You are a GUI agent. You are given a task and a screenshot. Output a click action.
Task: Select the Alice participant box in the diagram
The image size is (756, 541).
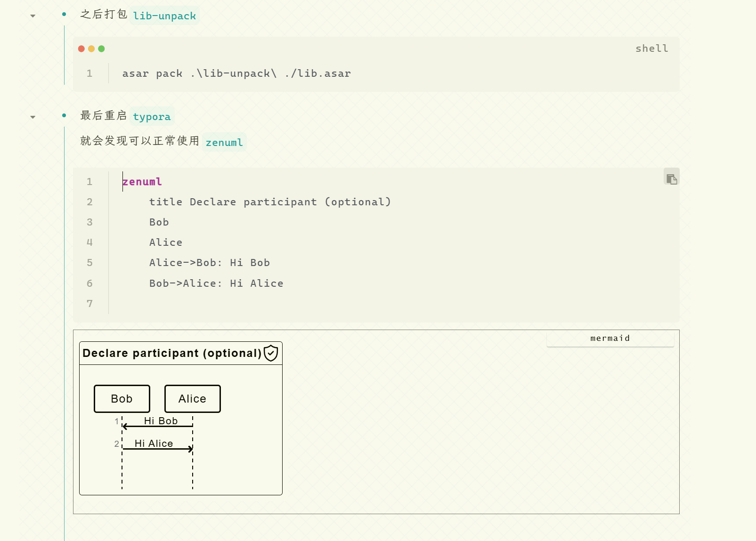(192, 399)
